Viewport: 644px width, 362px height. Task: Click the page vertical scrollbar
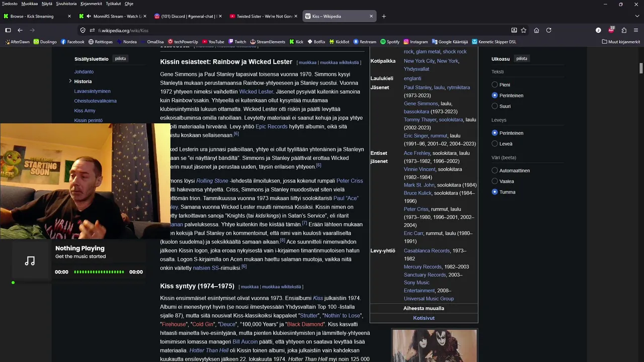click(641, 68)
